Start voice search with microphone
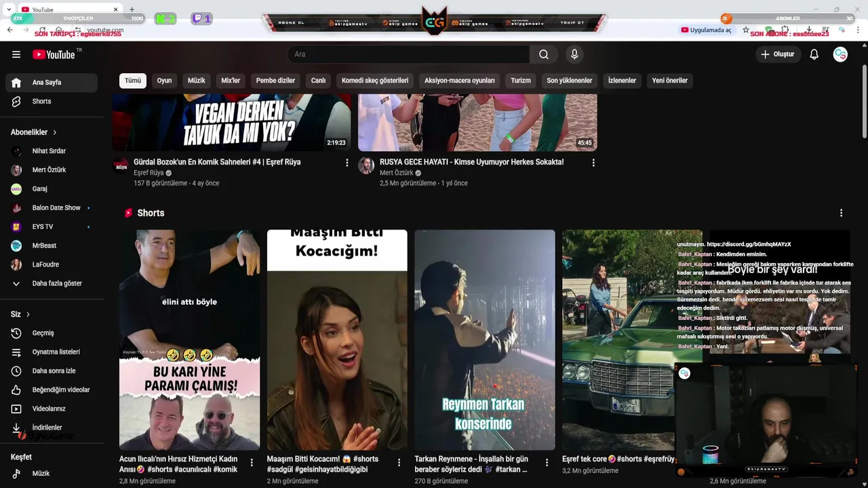Image resolution: width=868 pixels, height=488 pixels. 574,54
